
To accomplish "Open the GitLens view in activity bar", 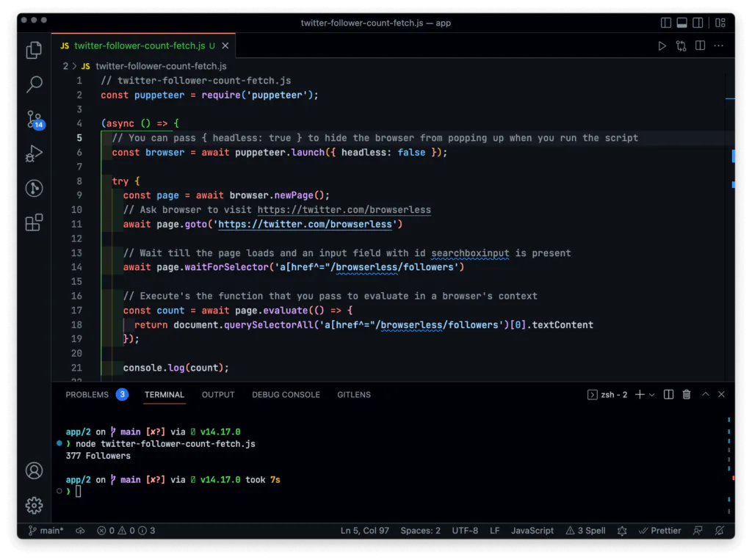I will (34, 188).
